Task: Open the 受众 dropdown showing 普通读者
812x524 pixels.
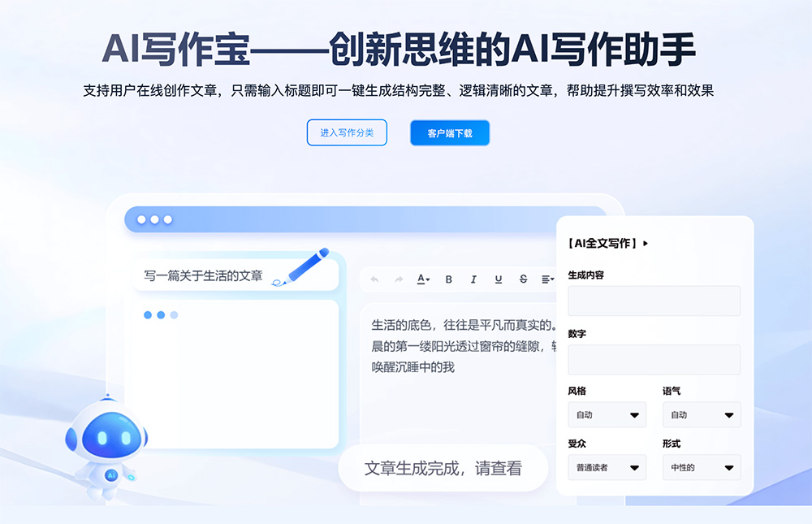Action: point(607,467)
